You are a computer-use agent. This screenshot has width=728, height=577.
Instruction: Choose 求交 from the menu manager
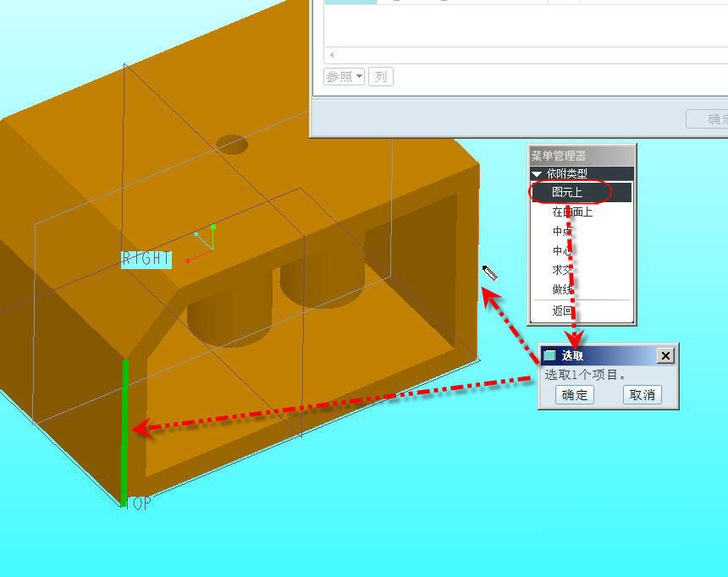click(x=562, y=271)
